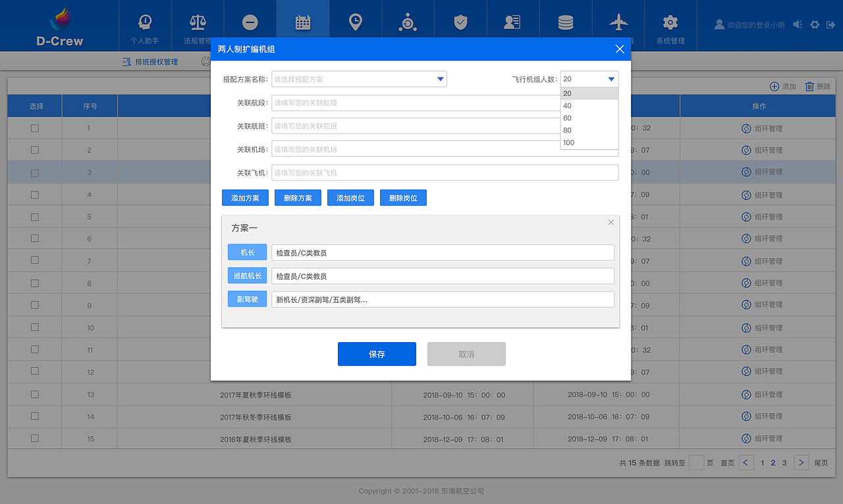Tick the checkbox for row 14
The height and width of the screenshot is (504, 843).
[x=35, y=416]
